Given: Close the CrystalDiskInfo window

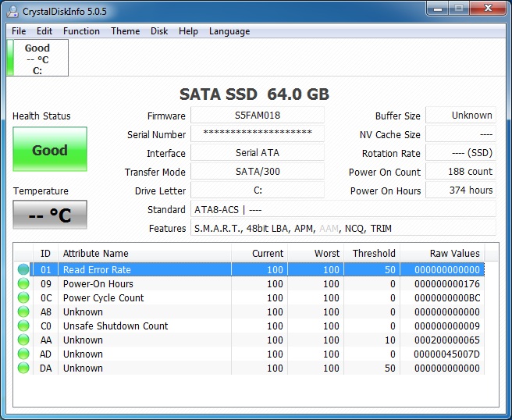Looking at the screenshot, I should tap(488, 8).
